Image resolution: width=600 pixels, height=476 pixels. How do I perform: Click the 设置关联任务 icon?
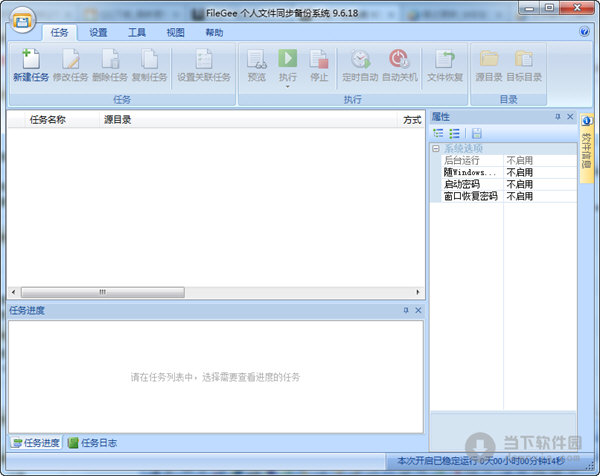[204, 59]
